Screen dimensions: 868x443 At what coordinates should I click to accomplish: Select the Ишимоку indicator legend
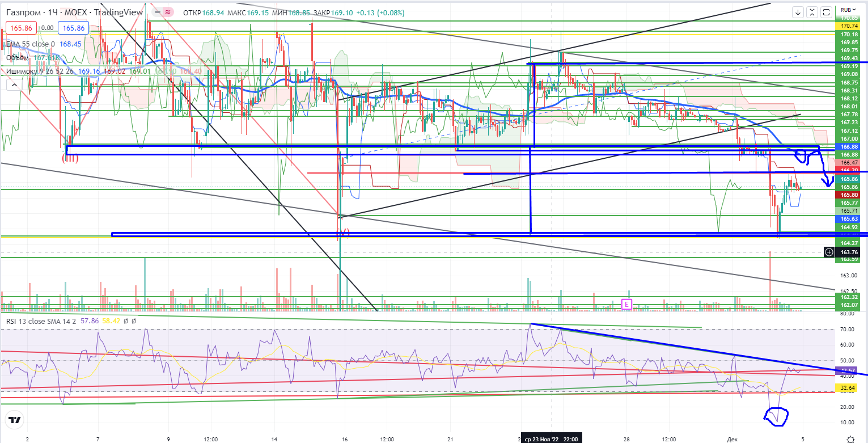pos(23,71)
